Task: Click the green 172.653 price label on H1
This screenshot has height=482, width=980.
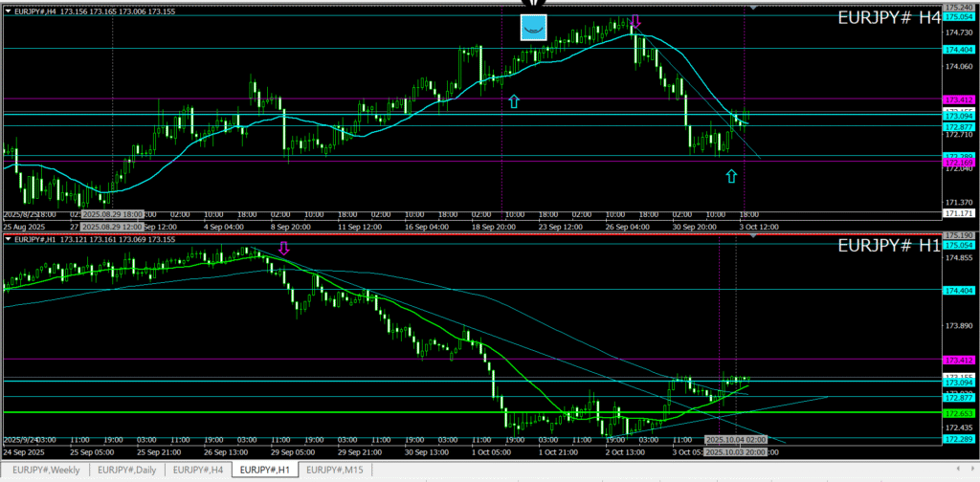Action: 958,413
